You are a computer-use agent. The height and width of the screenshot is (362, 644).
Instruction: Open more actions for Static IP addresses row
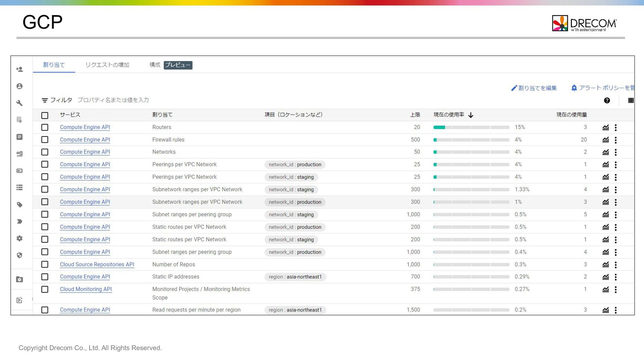[615, 277]
